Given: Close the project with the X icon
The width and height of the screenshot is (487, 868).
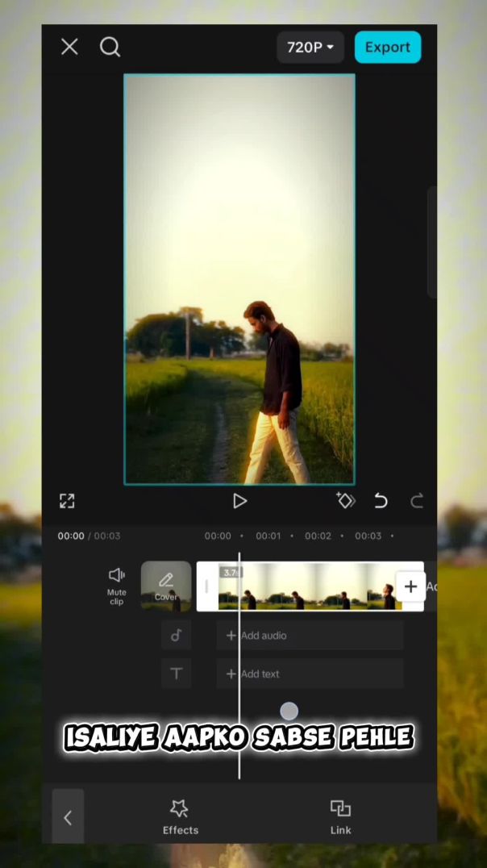Looking at the screenshot, I should [69, 48].
